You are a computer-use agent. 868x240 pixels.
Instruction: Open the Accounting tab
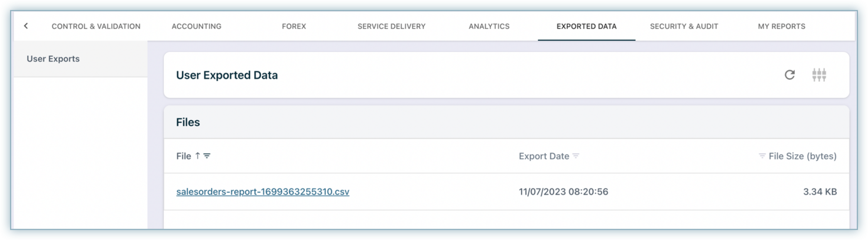coord(196,26)
